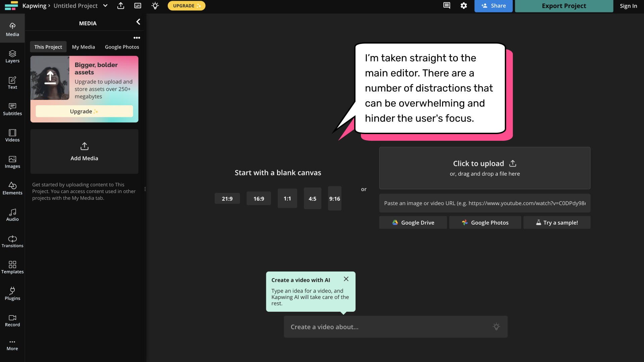
Task: Switch to the Google Photos tab
Action: [122, 47]
